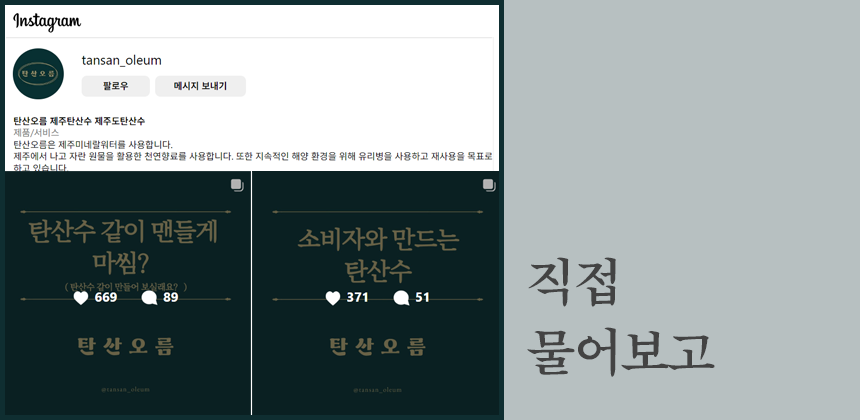860x420 pixels.
Task: Click the comment bubble icon beside 51
Action: [402, 298]
